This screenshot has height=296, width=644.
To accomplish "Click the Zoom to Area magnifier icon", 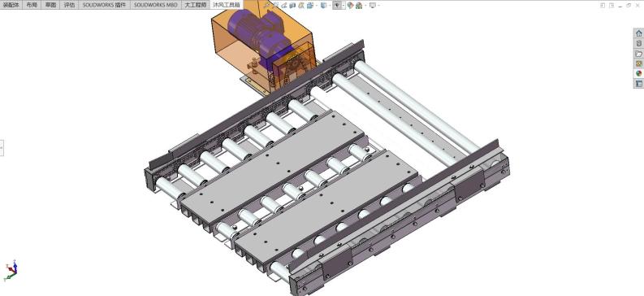I will [x=275, y=6].
